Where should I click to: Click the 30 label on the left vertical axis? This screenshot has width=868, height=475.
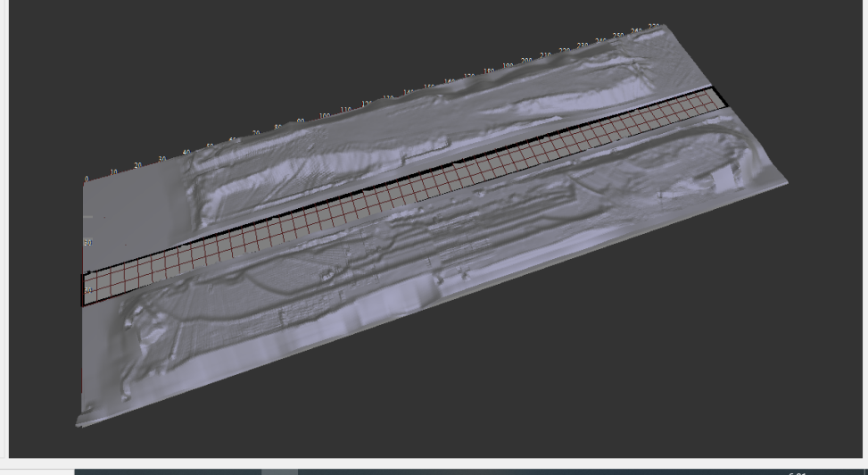(87, 243)
